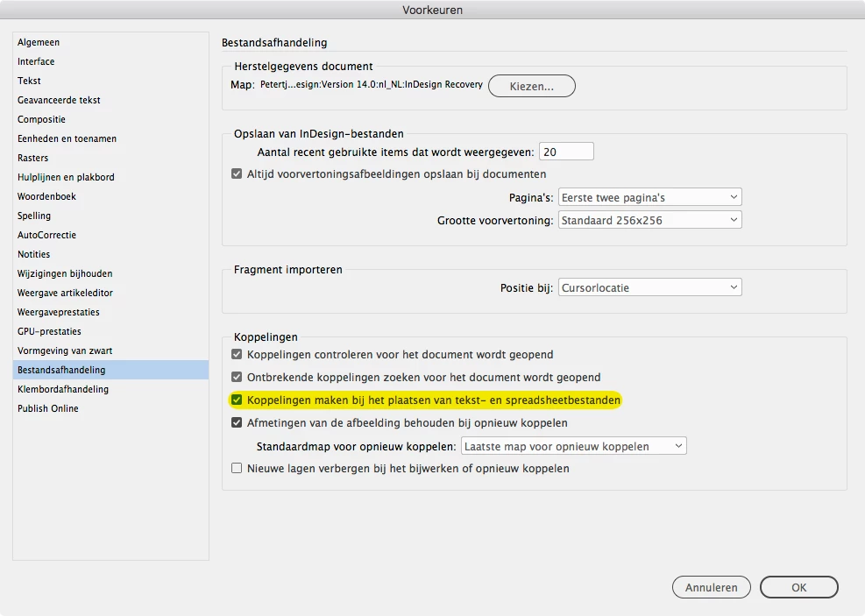Toggle Altijd voorvertoningsafbeeldingen opslaan checkbox
The width and height of the screenshot is (865, 616).
tap(237, 173)
